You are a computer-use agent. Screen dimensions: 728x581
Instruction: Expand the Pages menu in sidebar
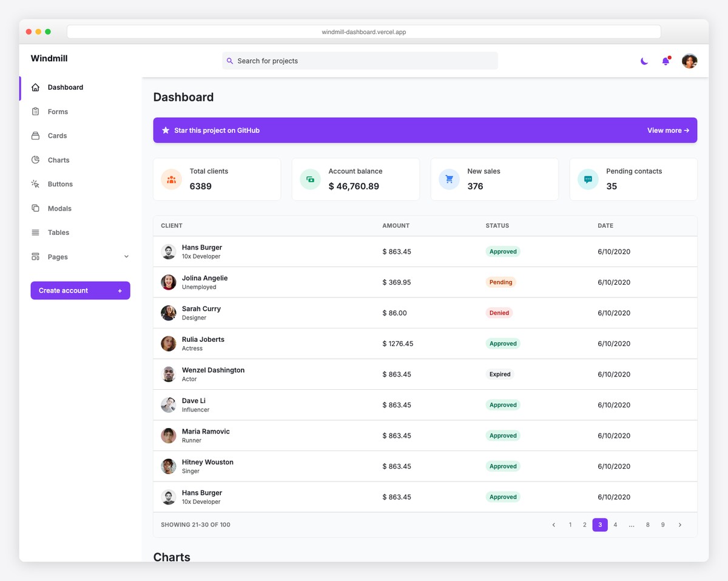click(126, 257)
